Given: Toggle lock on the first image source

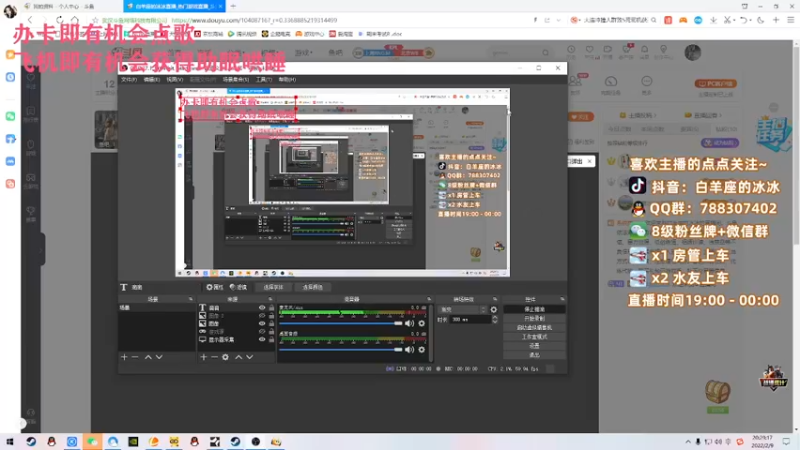Looking at the screenshot, I should click(x=271, y=316).
